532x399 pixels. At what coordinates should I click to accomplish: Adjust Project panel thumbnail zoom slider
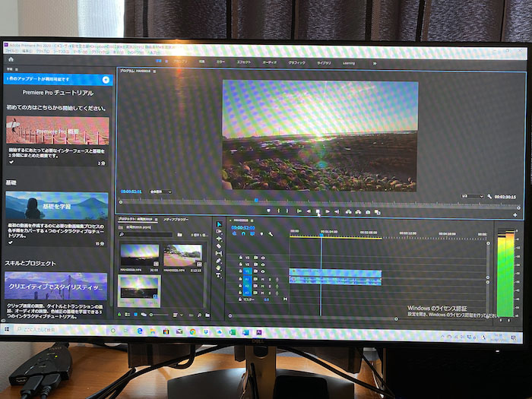[159, 315]
